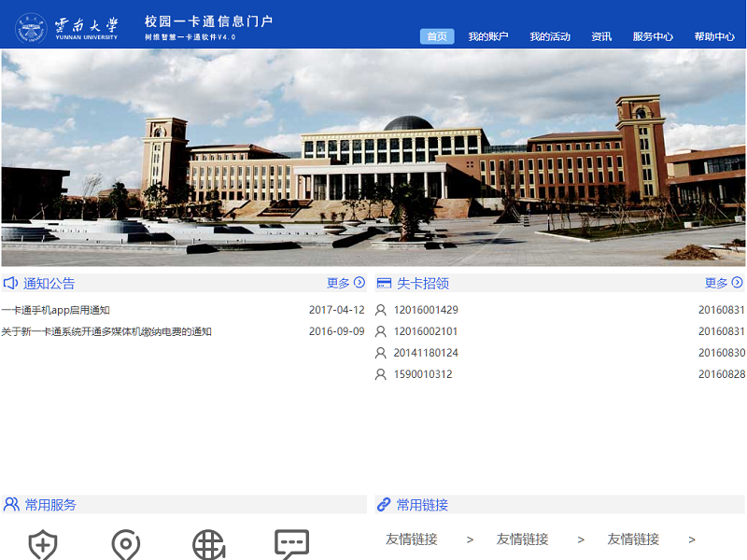
Task: Click the card icon beside 失卡招领
Action: [x=384, y=283]
